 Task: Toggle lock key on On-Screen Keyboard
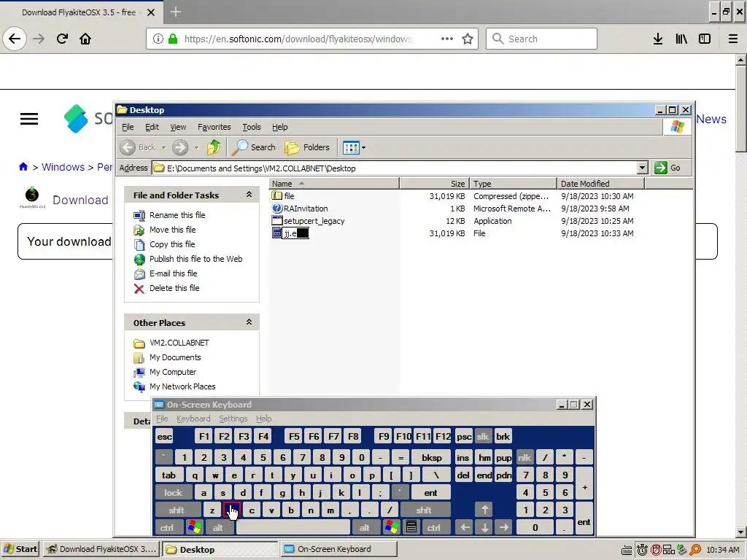click(174, 492)
